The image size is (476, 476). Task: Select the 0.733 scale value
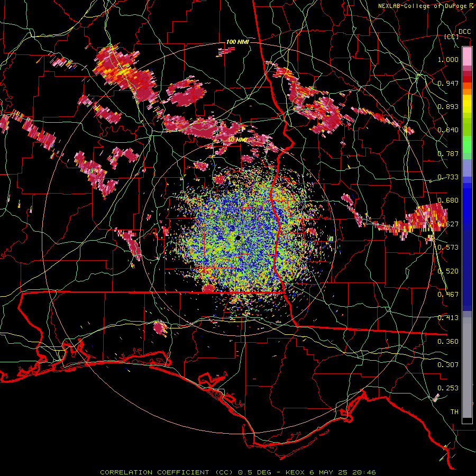pos(448,177)
